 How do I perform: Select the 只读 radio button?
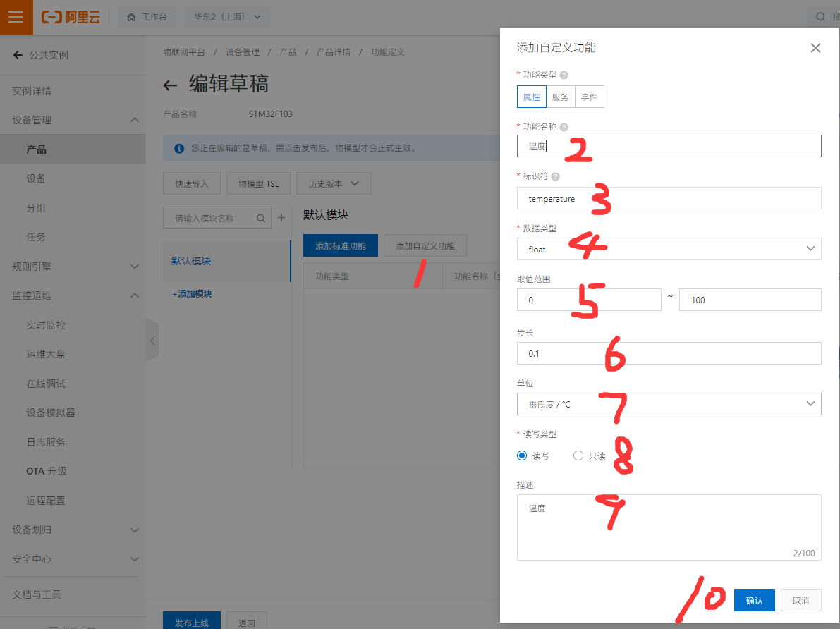click(578, 456)
